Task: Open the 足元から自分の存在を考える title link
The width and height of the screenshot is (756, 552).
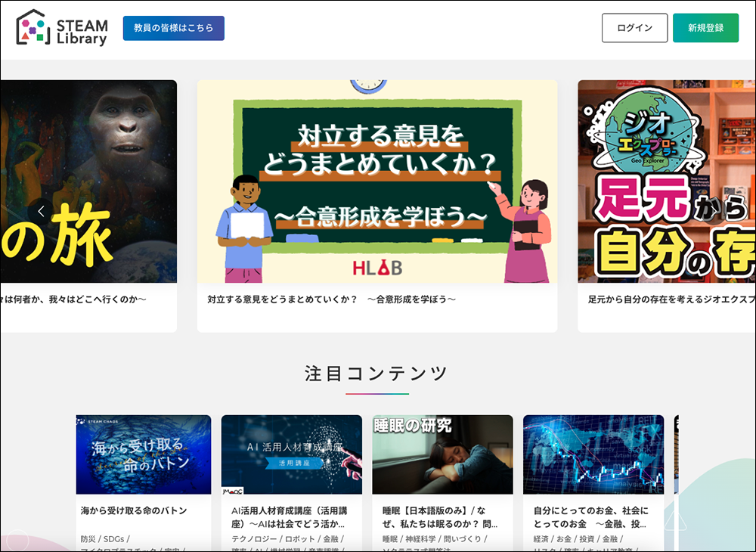Action: coord(671,299)
